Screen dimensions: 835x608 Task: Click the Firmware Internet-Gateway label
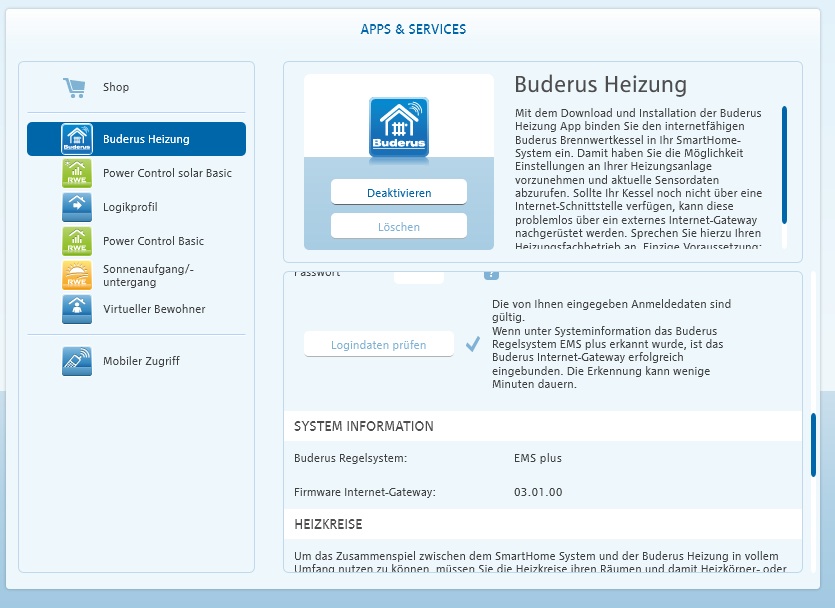click(x=365, y=492)
